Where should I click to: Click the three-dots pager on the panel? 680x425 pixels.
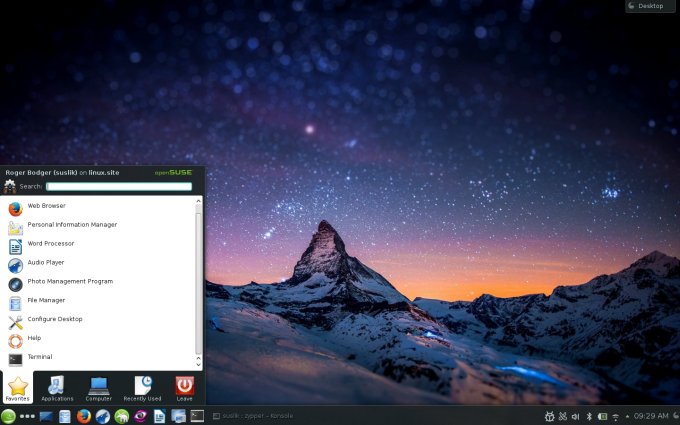click(x=27, y=416)
